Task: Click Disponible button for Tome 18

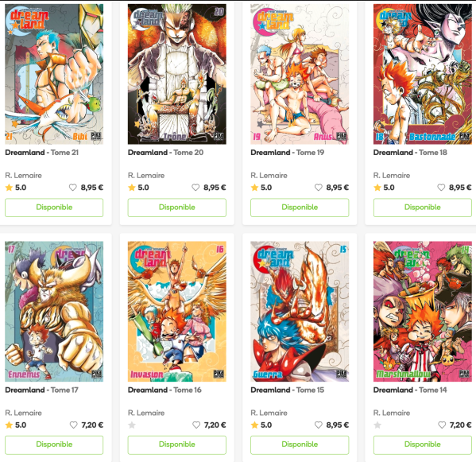Action: tap(422, 208)
